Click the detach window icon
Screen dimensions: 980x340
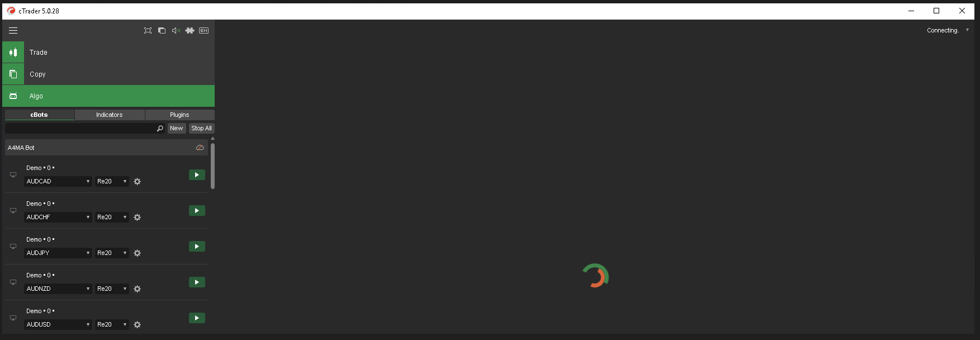(162, 31)
